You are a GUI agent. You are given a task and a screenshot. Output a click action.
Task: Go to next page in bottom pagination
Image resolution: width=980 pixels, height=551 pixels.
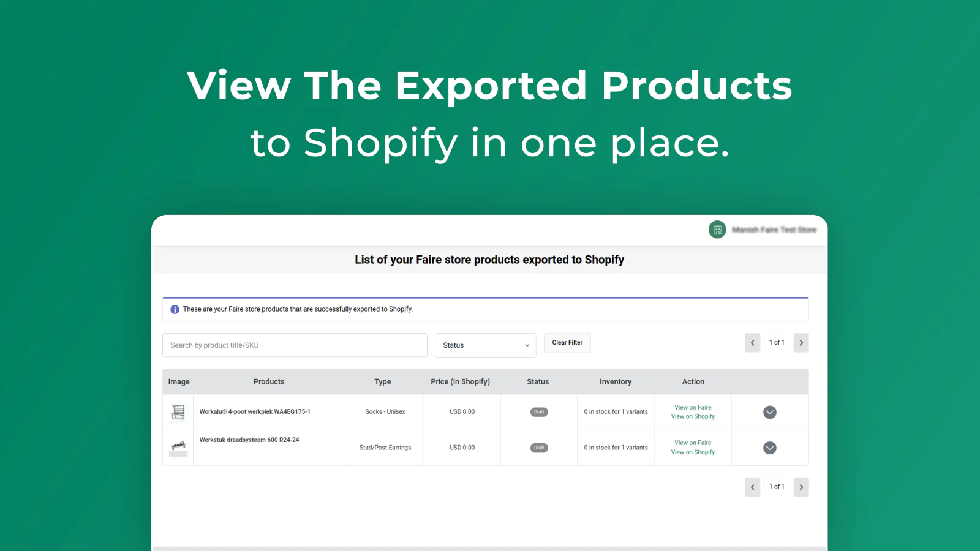pos(801,487)
